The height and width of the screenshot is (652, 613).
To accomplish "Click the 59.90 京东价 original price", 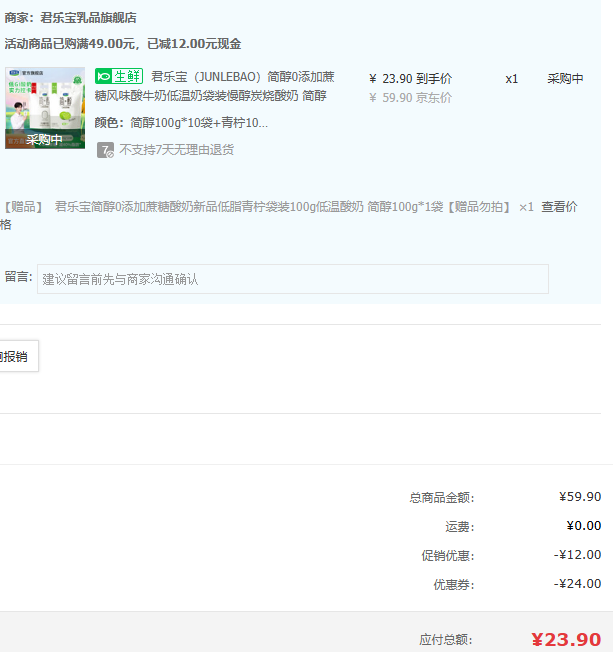I will [x=410, y=98].
